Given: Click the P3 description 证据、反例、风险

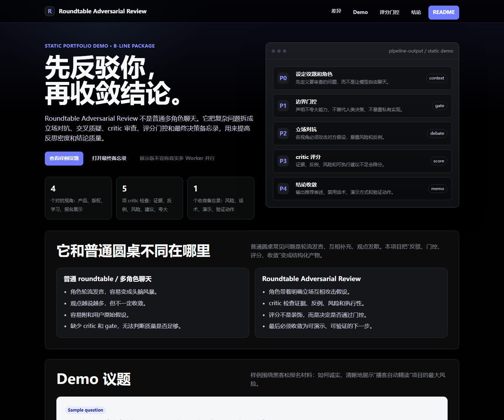Looking at the screenshot, I should (x=341, y=164).
